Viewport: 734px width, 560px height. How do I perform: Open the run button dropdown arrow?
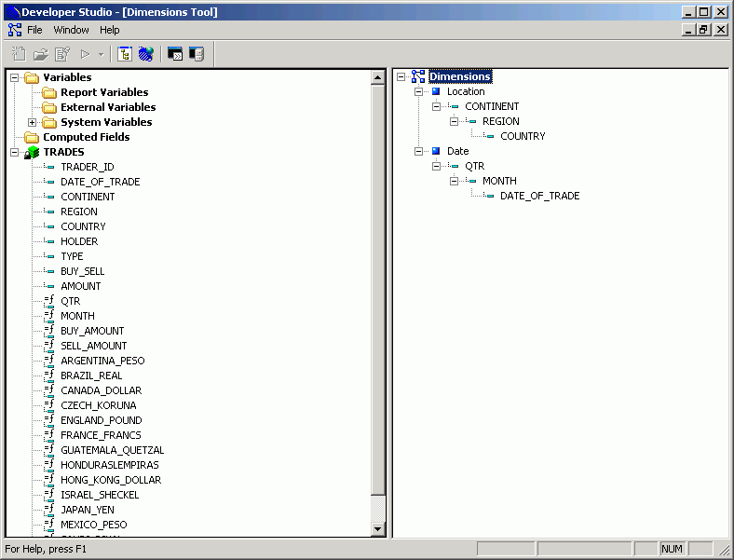click(x=101, y=55)
